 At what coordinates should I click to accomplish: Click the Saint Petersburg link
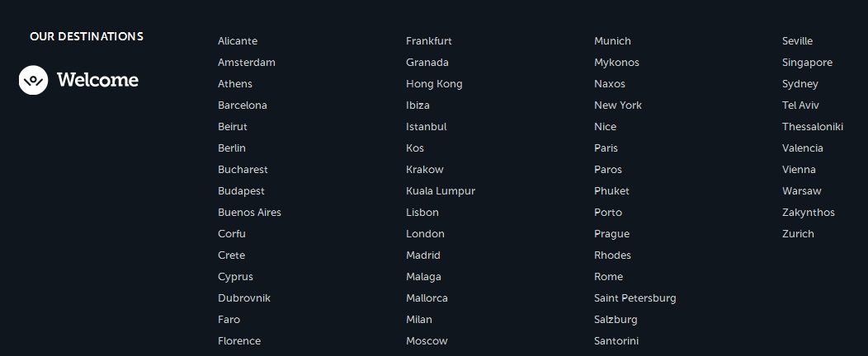tap(634, 298)
